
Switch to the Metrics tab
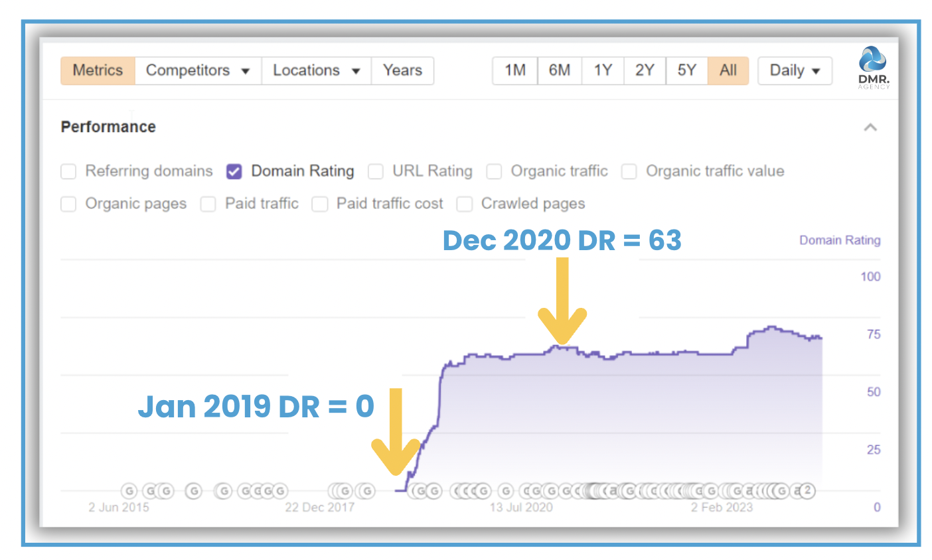pyautogui.click(x=98, y=71)
